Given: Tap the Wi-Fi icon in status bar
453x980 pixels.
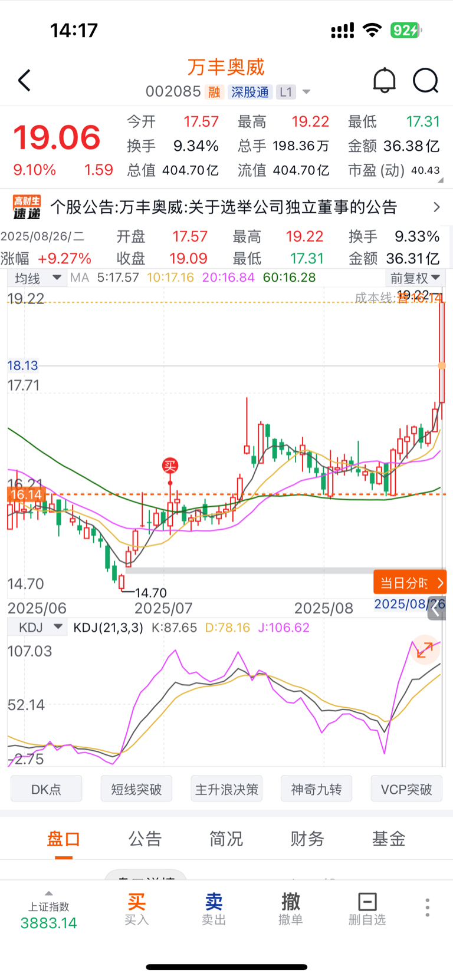Looking at the screenshot, I should coord(372,30).
